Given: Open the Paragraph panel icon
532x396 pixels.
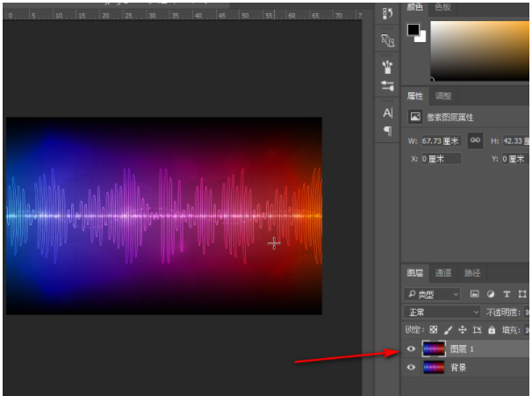Looking at the screenshot, I should pos(387,131).
